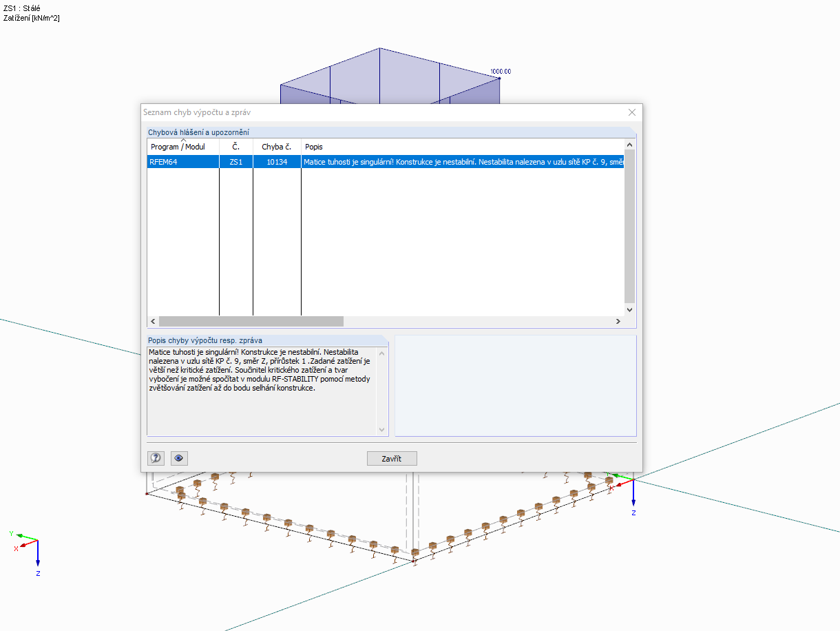The width and height of the screenshot is (840, 631).
Task: Click the green Y axis arrow bottom-left gizmo
Action: click(x=19, y=536)
